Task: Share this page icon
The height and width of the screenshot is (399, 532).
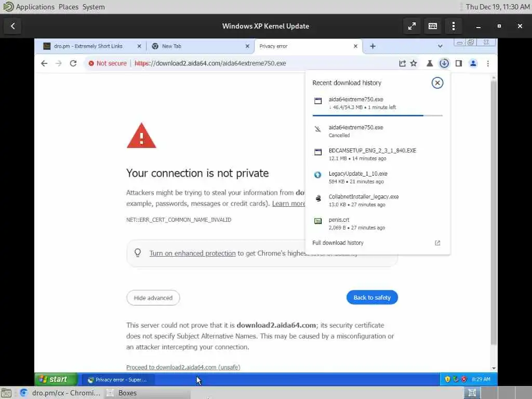Action: point(402,63)
